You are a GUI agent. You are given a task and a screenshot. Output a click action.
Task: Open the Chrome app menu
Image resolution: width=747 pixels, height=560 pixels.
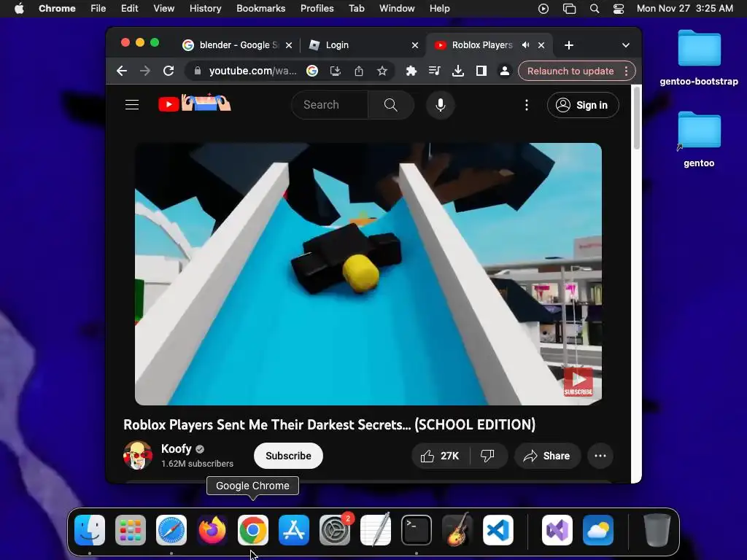57,8
